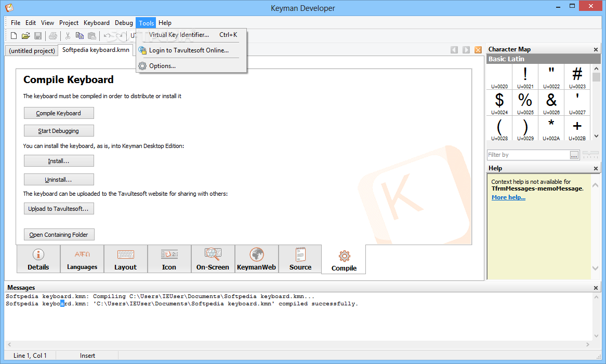Close the Help panel
This screenshot has width=606, height=364.
596,168
